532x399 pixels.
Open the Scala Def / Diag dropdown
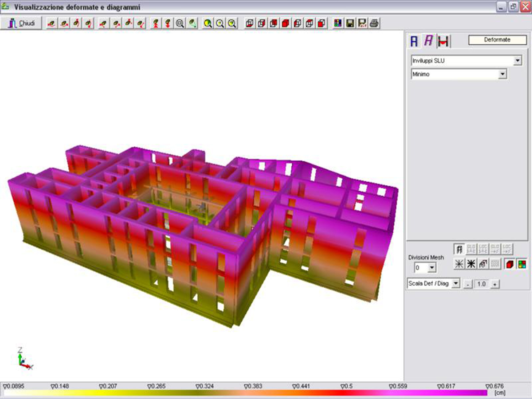click(x=455, y=284)
